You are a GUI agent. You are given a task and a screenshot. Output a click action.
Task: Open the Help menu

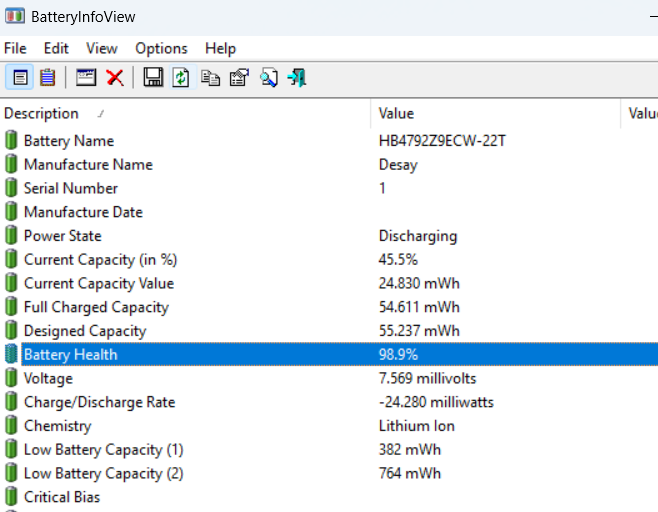(220, 48)
